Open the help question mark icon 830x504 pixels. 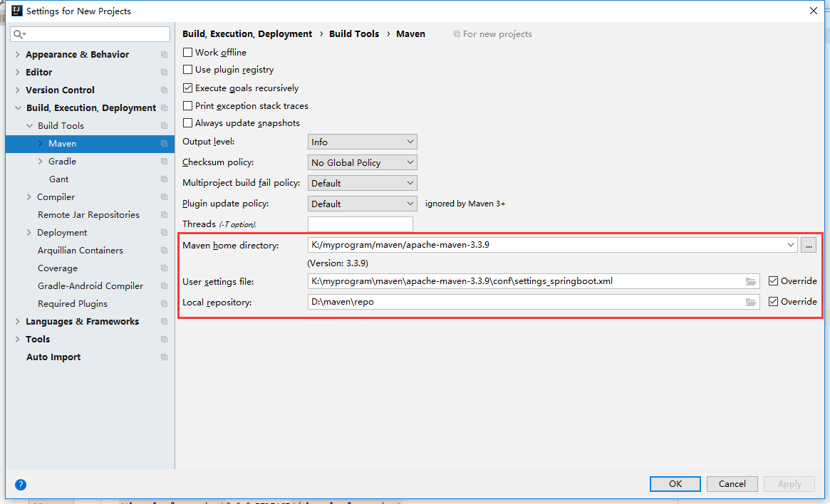pos(21,485)
